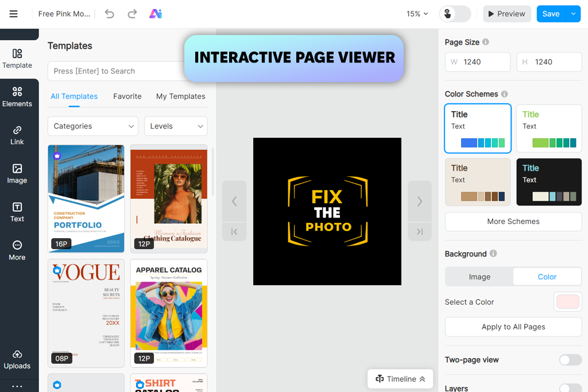The width and height of the screenshot is (588, 392).
Task: Open the Categories dropdown
Action: pos(93,126)
